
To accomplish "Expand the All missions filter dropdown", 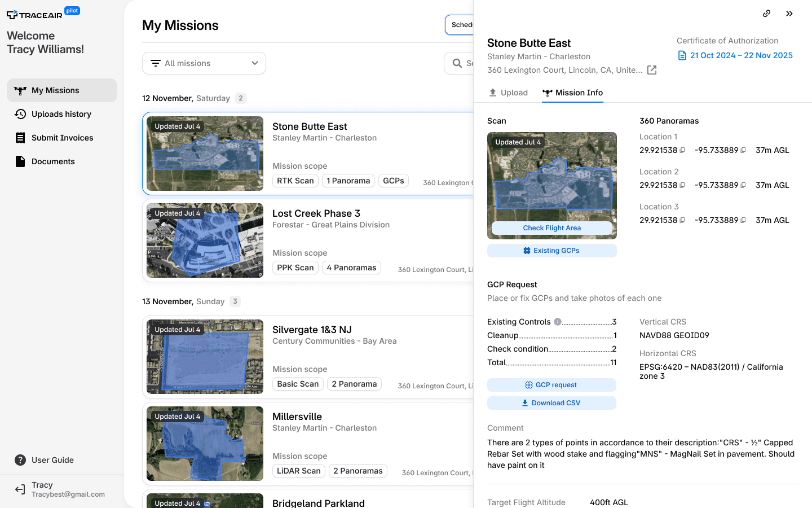I will [x=204, y=63].
